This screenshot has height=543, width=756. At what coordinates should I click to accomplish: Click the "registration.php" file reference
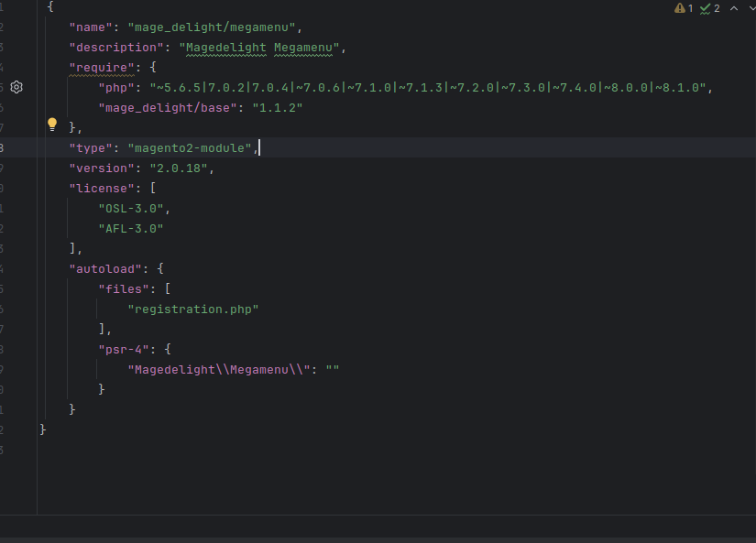(x=193, y=309)
